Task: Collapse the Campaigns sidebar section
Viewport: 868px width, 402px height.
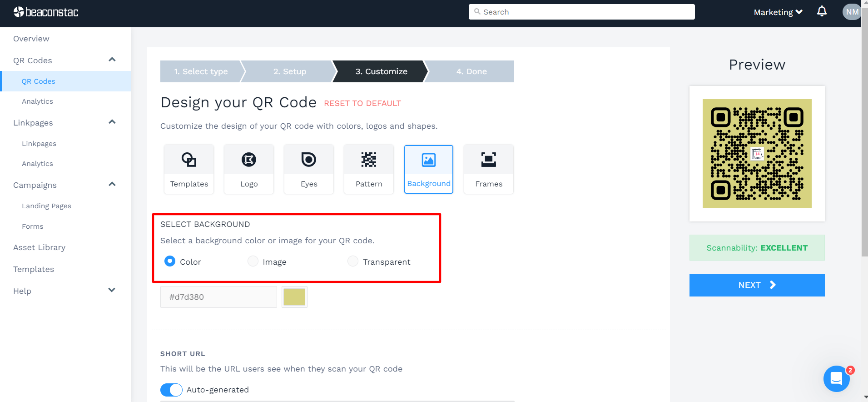Action: pos(112,184)
